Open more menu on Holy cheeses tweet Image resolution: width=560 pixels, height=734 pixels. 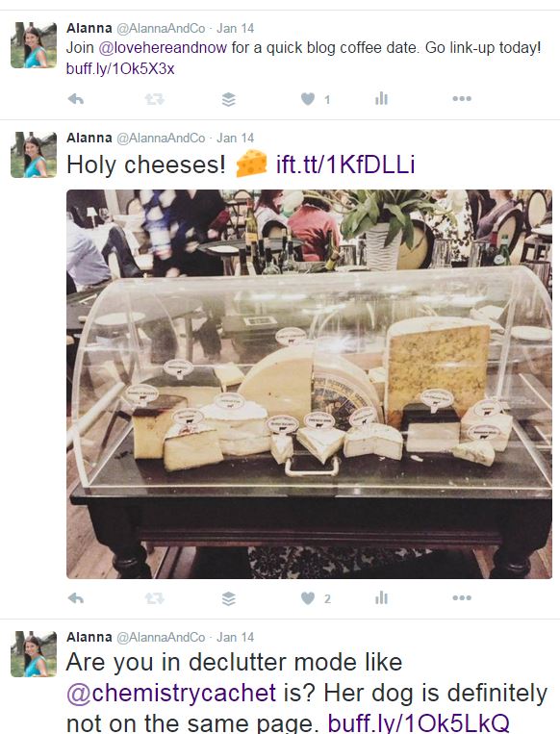coord(462,597)
